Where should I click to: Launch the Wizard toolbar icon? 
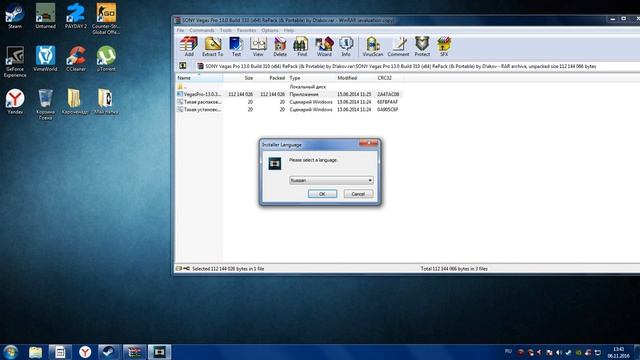324,46
